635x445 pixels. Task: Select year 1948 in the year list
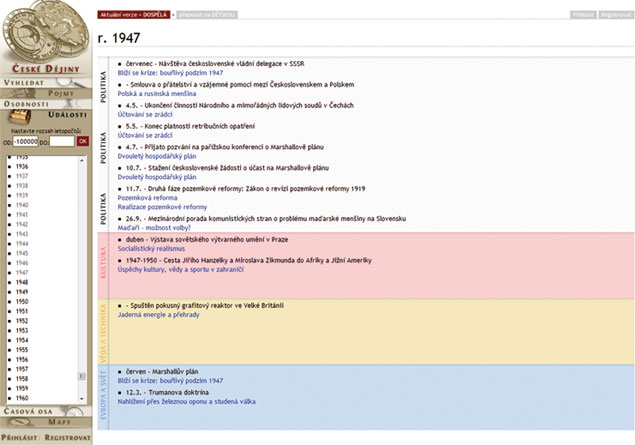click(x=22, y=282)
